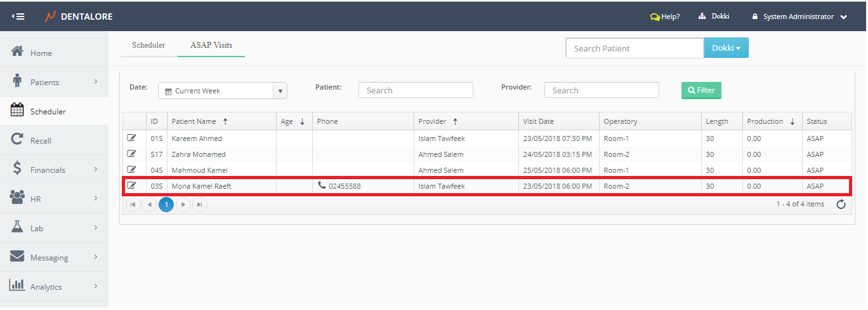Go to the next page of results
The image size is (868, 310).
(183, 205)
